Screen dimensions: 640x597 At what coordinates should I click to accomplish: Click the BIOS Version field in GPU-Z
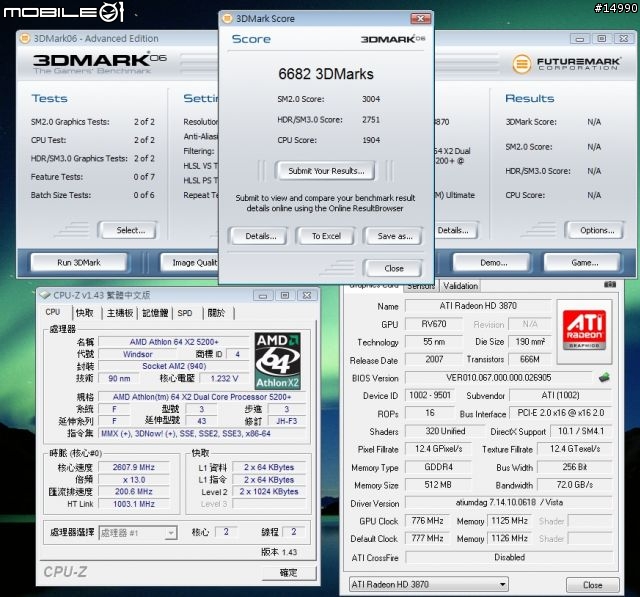[x=498, y=377]
